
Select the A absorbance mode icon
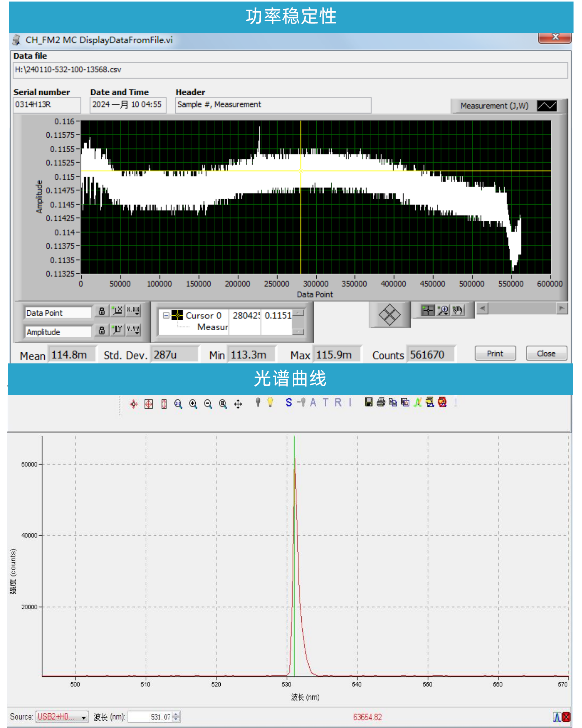(313, 402)
